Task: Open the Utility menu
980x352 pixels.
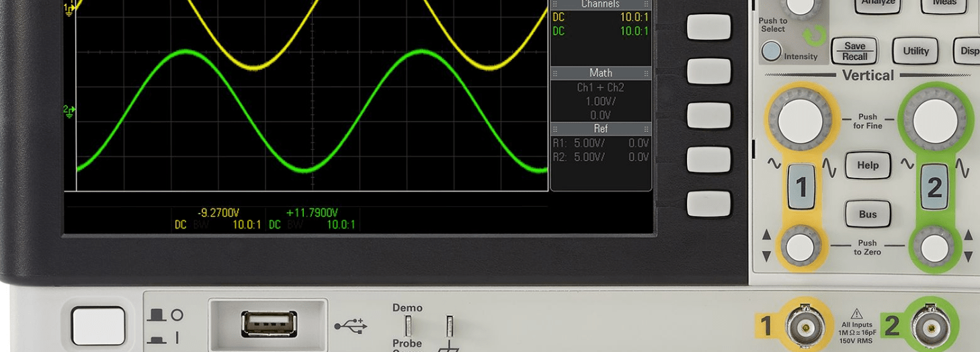Action: click(x=915, y=51)
